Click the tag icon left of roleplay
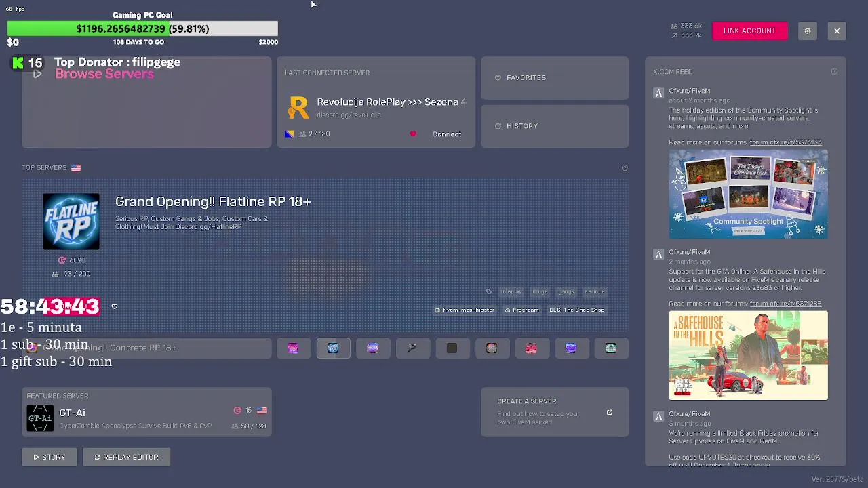Image resolution: width=868 pixels, height=488 pixels. coord(489,291)
